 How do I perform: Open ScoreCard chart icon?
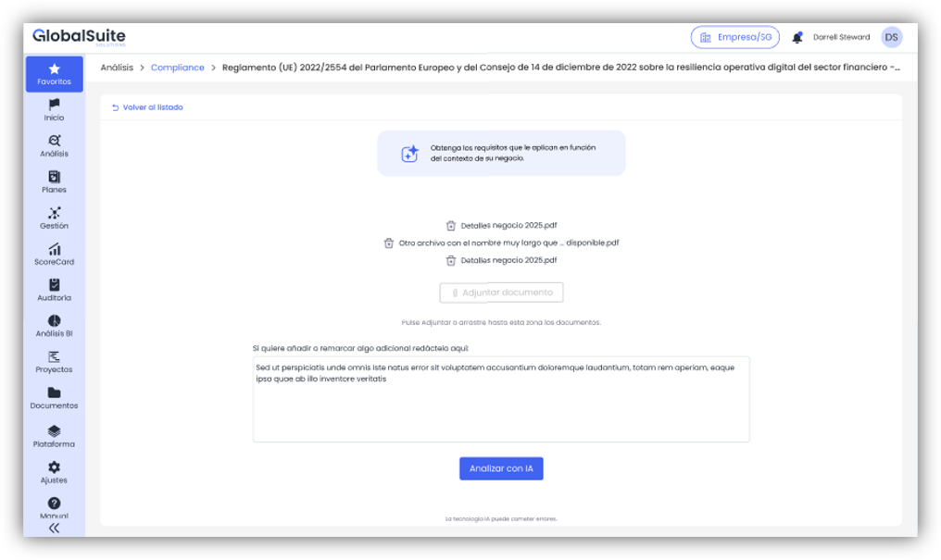pyautogui.click(x=54, y=249)
